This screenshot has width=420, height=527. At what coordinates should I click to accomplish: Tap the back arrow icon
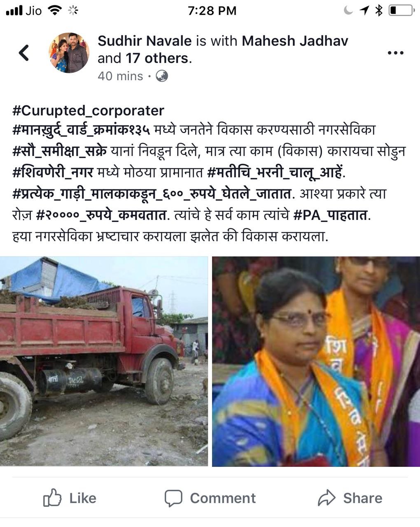tap(24, 53)
